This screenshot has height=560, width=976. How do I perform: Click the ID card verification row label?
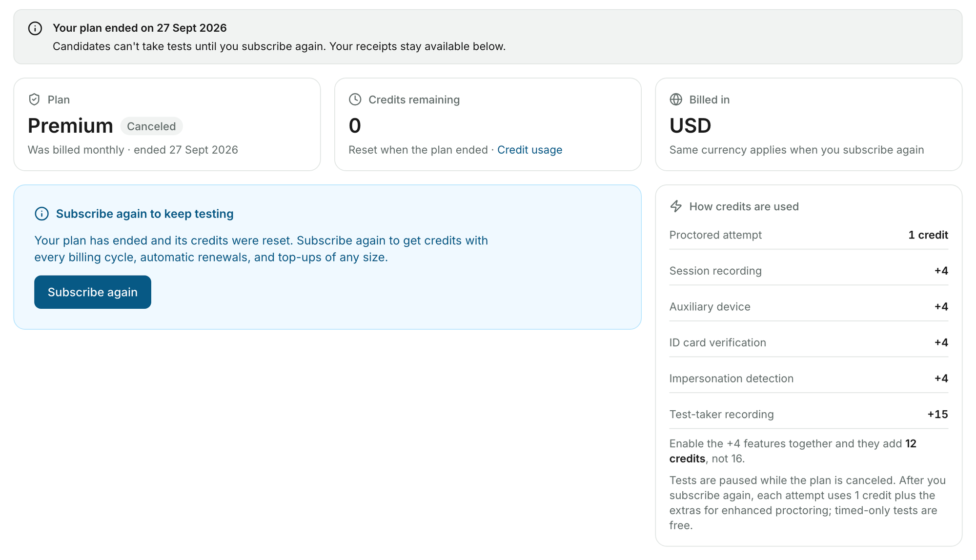point(717,342)
